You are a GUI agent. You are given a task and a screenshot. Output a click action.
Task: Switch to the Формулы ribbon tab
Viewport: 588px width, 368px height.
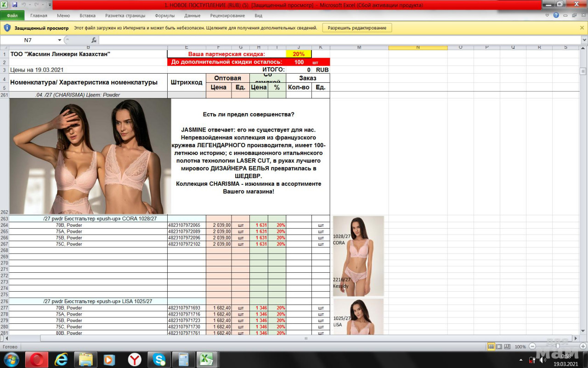click(164, 15)
